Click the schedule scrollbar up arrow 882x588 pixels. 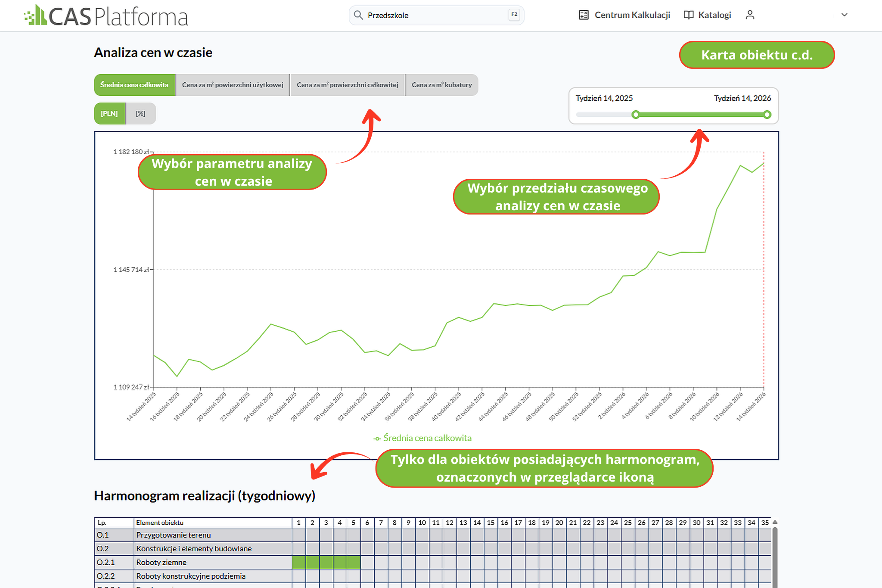775,522
